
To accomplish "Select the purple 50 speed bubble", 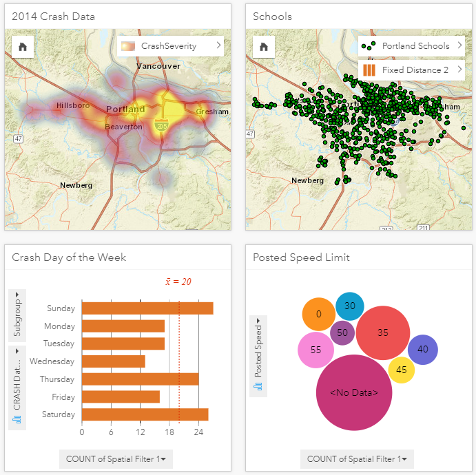I will [x=342, y=332].
